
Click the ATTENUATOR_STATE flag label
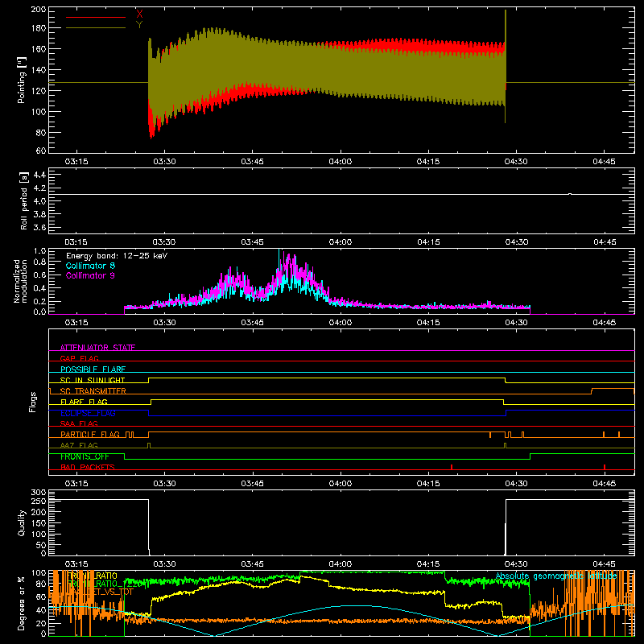pyautogui.click(x=97, y=348)
